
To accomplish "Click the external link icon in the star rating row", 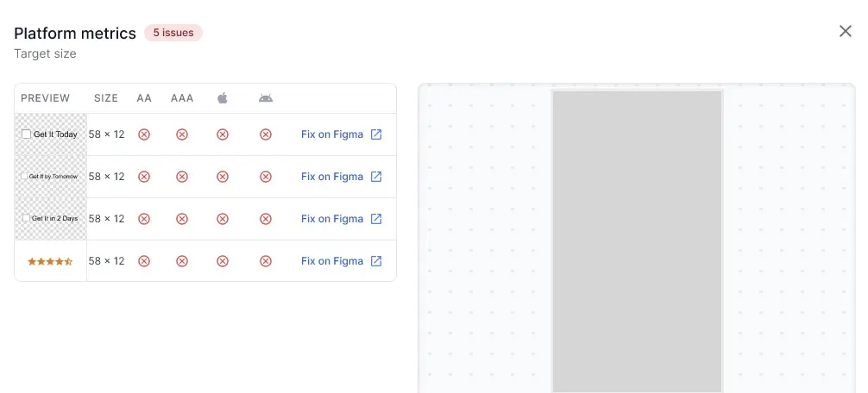I will [376, 261].
